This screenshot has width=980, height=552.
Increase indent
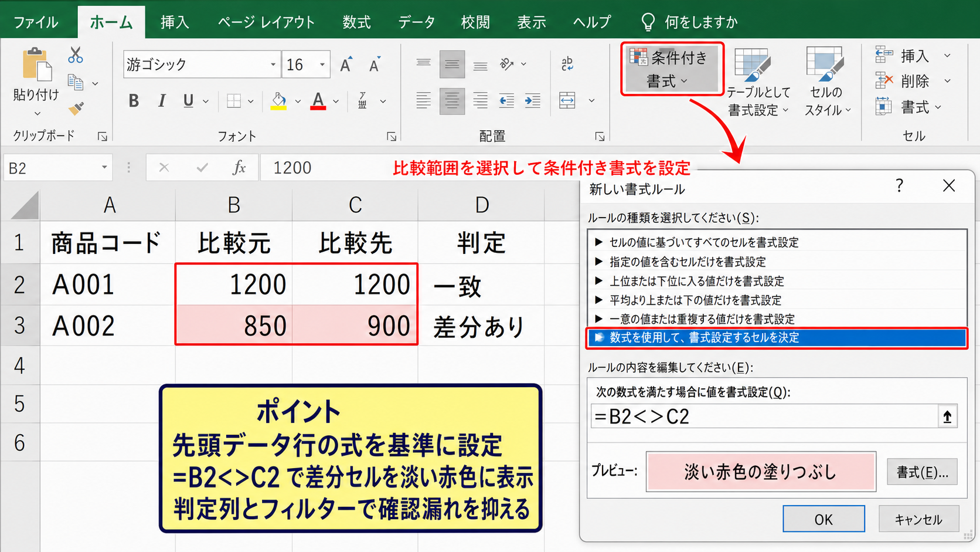pyautogui.click(x=533, y=101)
